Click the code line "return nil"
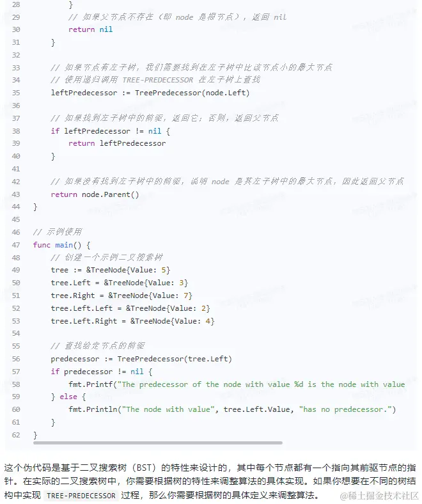Screen dimensions: 422x504 click(90, 29)
